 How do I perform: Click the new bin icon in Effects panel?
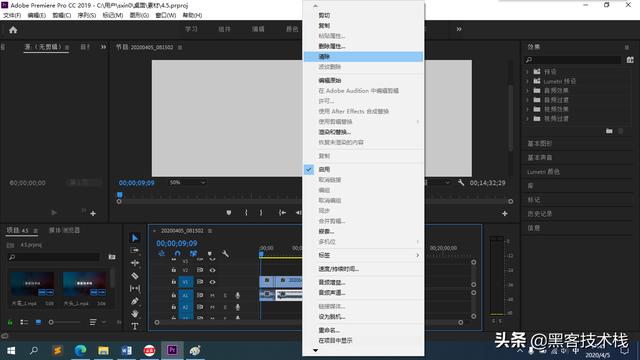pos(609,131)
